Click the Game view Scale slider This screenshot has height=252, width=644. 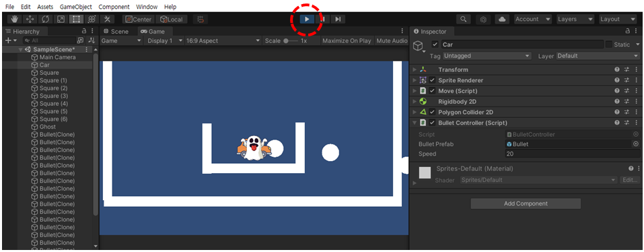291,40
